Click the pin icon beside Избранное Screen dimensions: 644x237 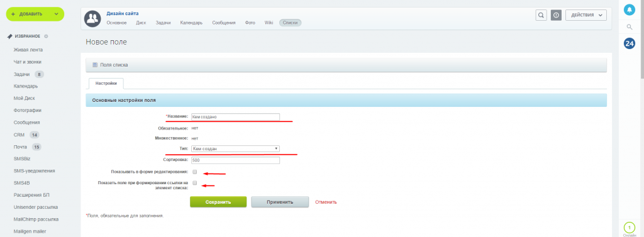[10, 36]
